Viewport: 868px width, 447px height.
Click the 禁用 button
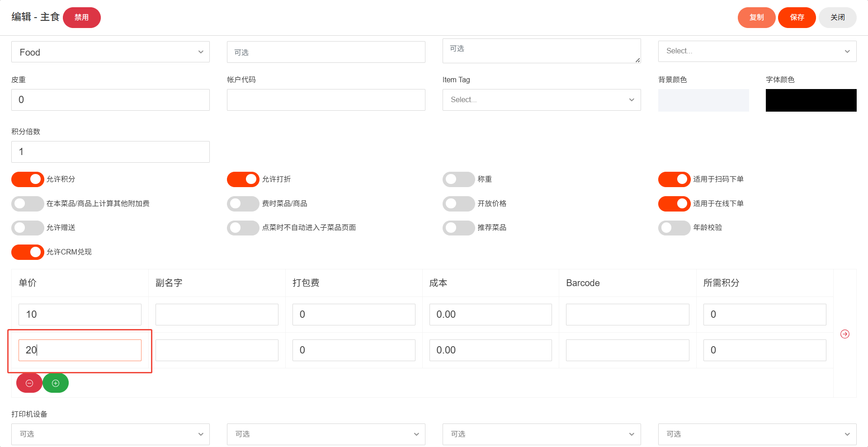pyautogui.click(x=82, y=18)
